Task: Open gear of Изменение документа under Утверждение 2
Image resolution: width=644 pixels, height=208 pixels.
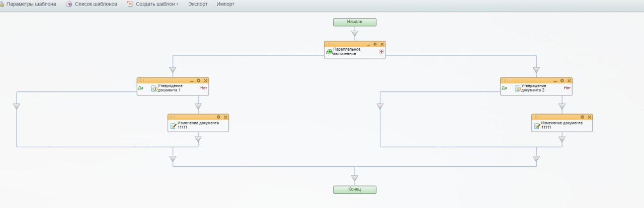Action: [582, 117]
